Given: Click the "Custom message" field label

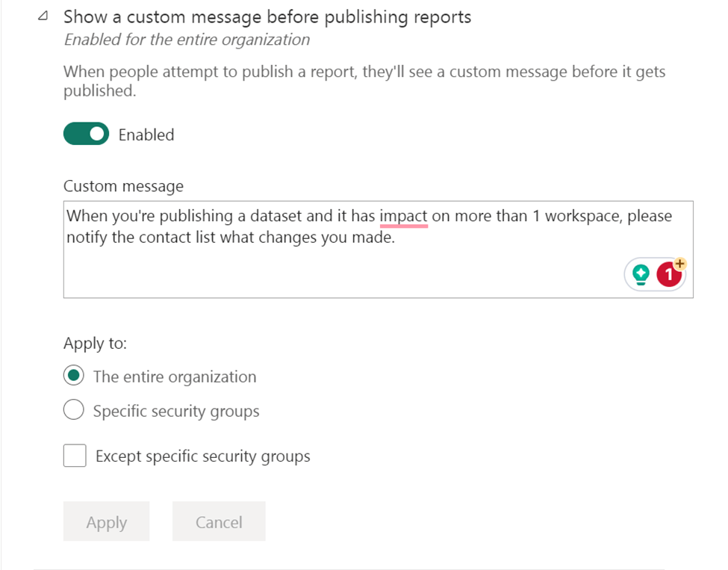Looking at the screenshot, I should [123, 186].
